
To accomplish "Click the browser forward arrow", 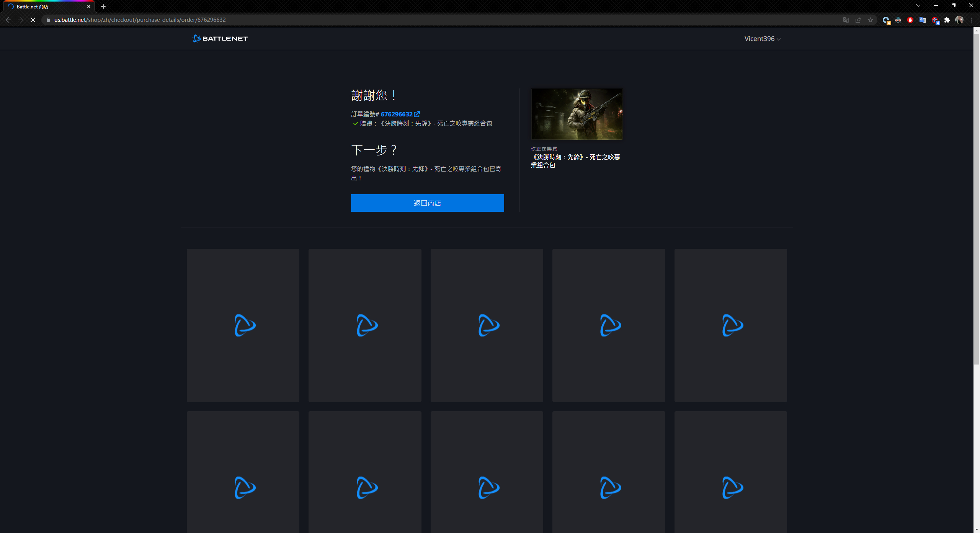I will coord(21,20).
